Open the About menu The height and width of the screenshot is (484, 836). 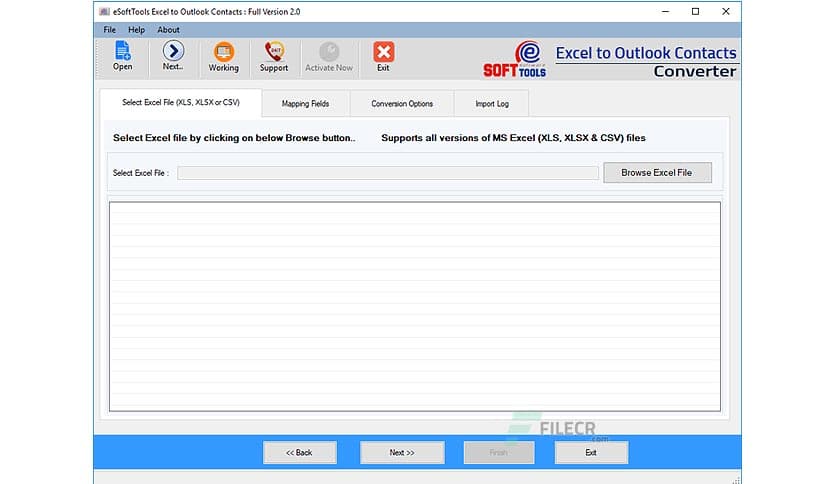point(168,30)
